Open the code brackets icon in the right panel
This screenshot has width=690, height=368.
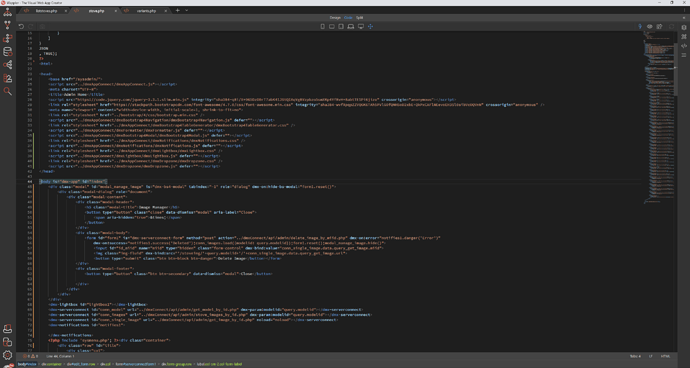tap(684, 46)
